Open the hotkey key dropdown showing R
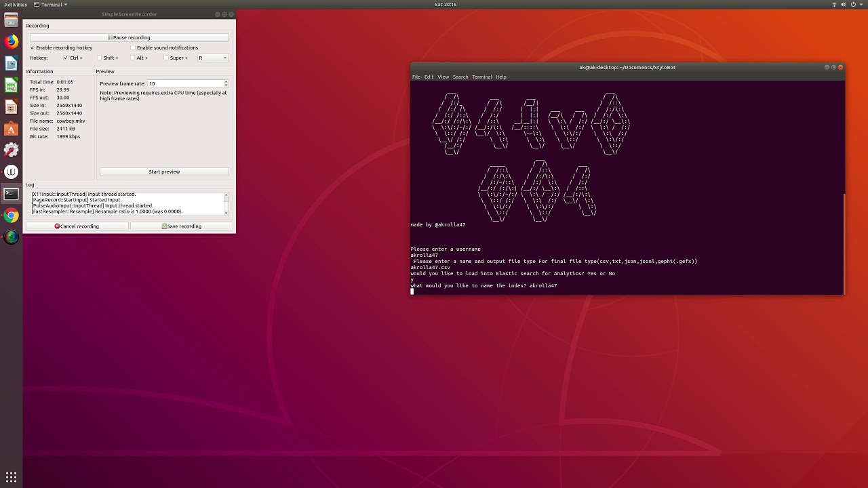 point(212,58)
